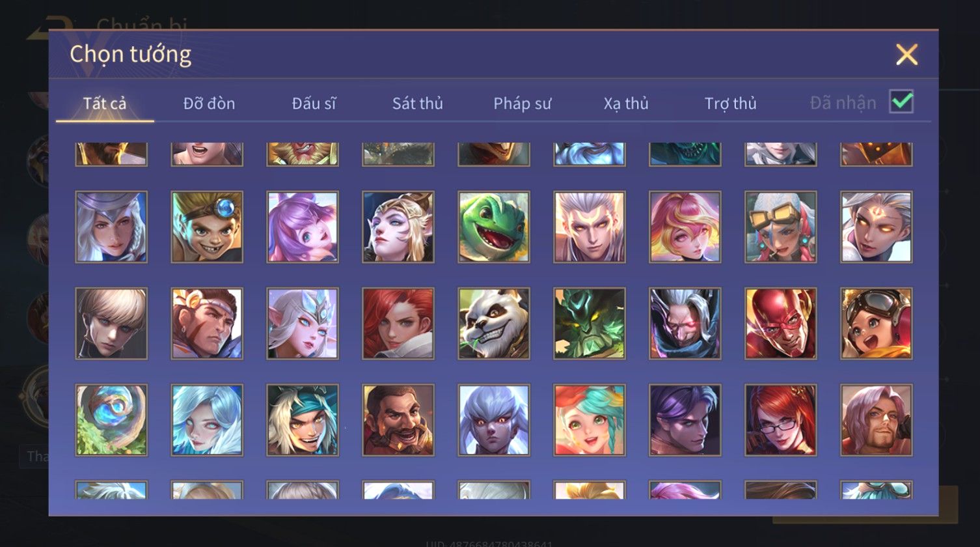Pick the bearded man with mustache portrait
Viewport: 980px width, 547px height.
[398, 420]
